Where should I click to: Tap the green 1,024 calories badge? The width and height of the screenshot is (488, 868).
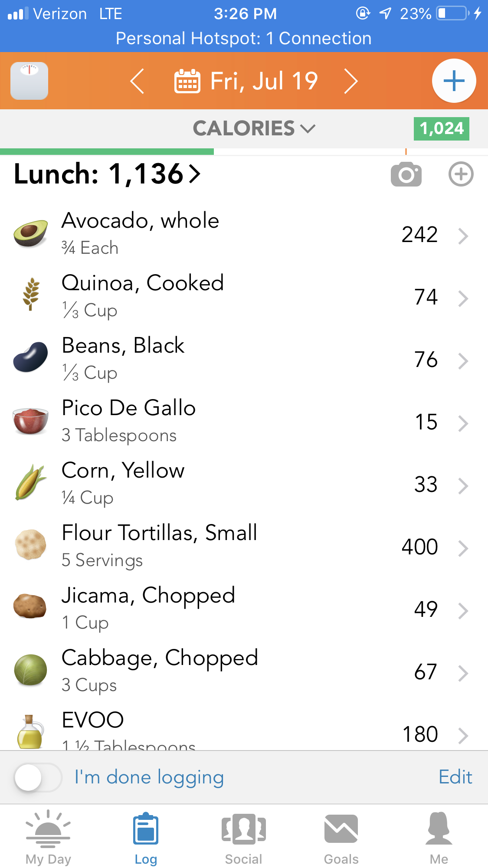441,128
